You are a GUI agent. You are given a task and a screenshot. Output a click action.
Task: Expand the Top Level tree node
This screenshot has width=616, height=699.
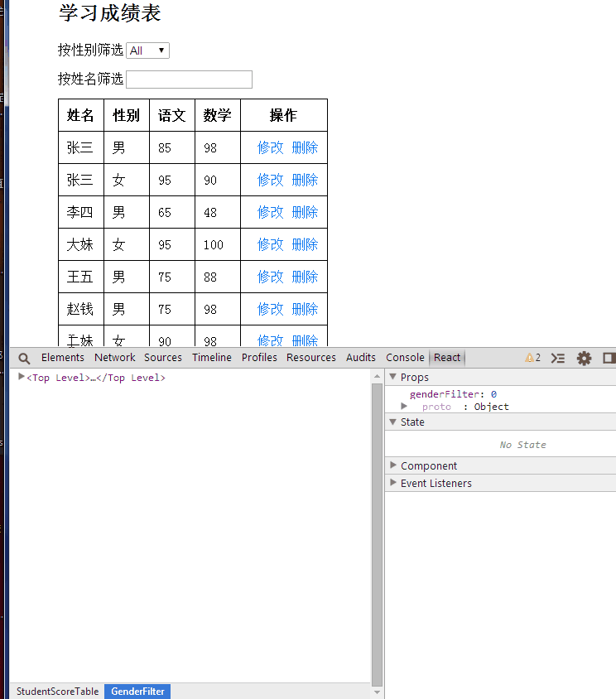pyautogui.click(x=22, y=378)
